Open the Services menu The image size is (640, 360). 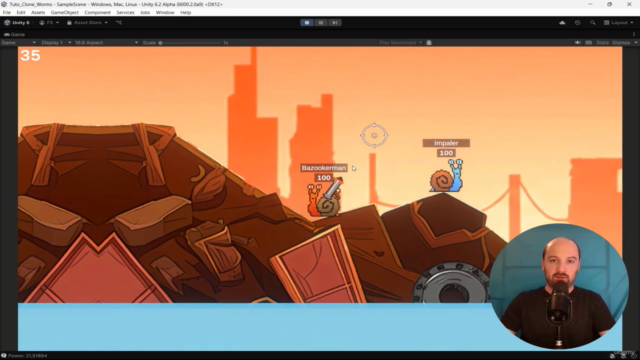(x=125, y=13)
